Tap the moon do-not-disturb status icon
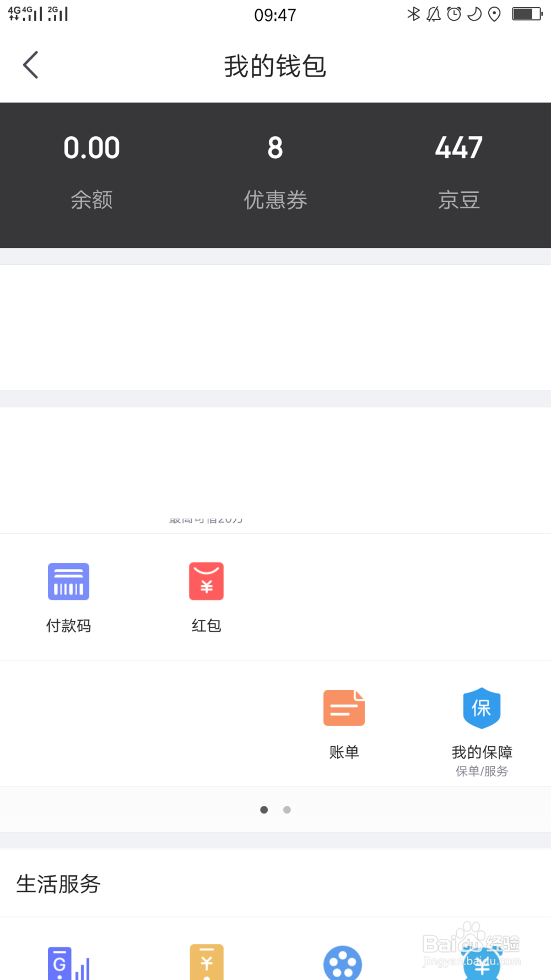 [x=474, y=14]
